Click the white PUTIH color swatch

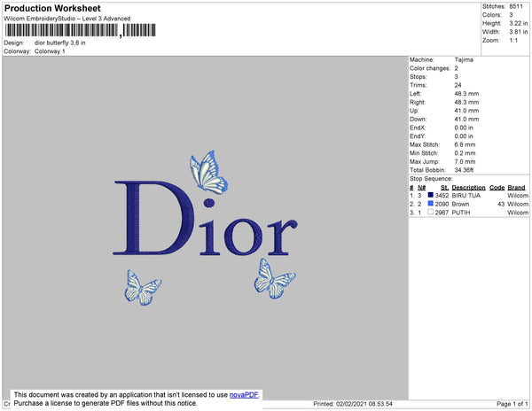point(431,212)
